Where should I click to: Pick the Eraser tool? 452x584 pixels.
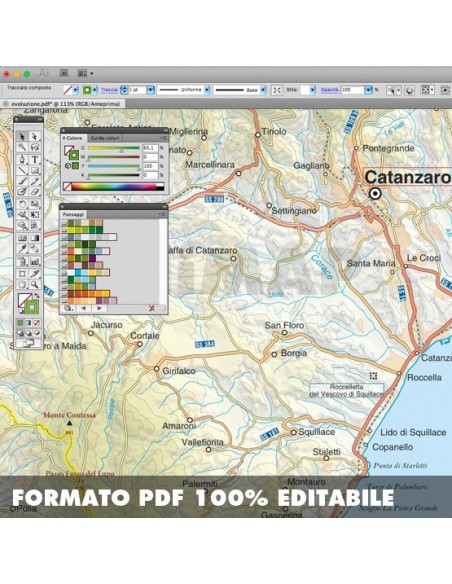(x=35, y=192)
